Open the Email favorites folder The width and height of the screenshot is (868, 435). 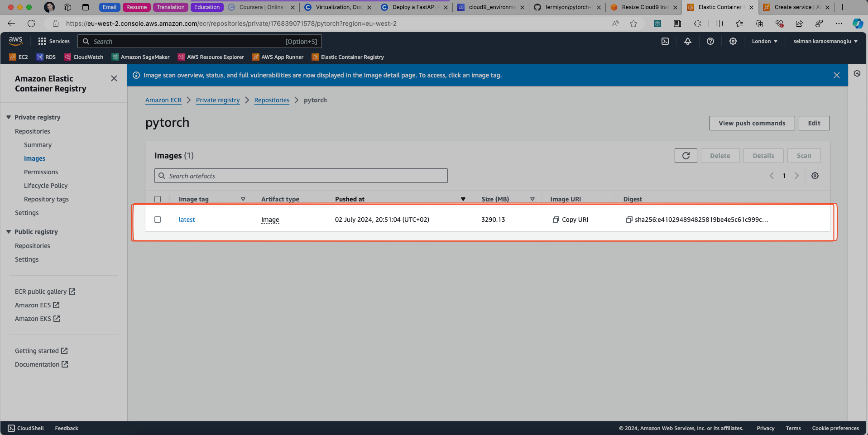pos(110,7)
